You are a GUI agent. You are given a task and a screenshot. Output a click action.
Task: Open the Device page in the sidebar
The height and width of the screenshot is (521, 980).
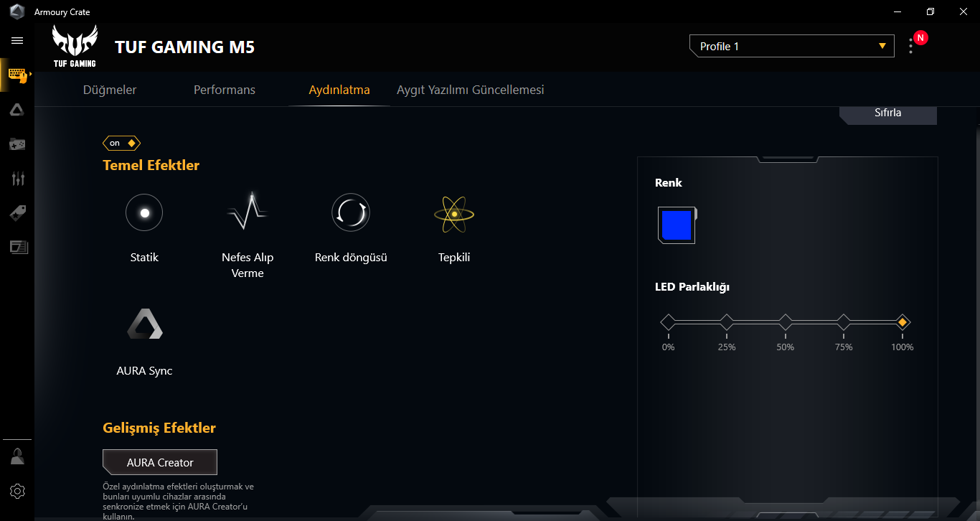point(17,75)
